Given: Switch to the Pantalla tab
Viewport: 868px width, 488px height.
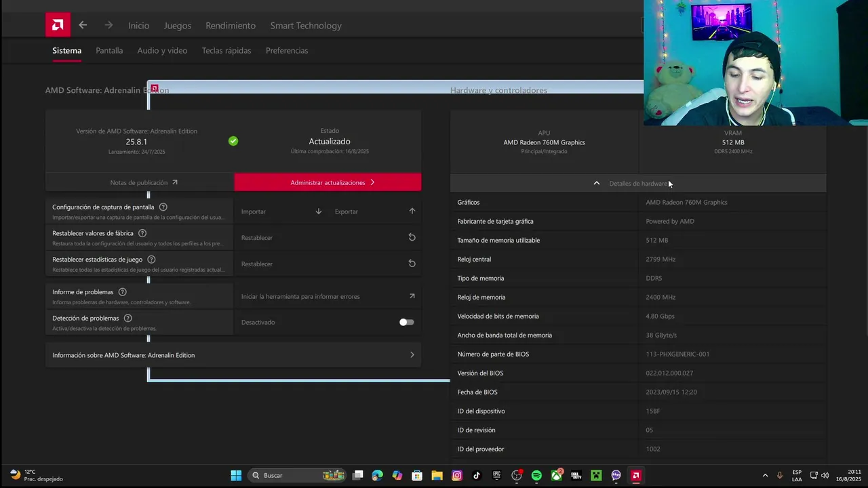Looking at the screenshot, I should pos(109,51).
